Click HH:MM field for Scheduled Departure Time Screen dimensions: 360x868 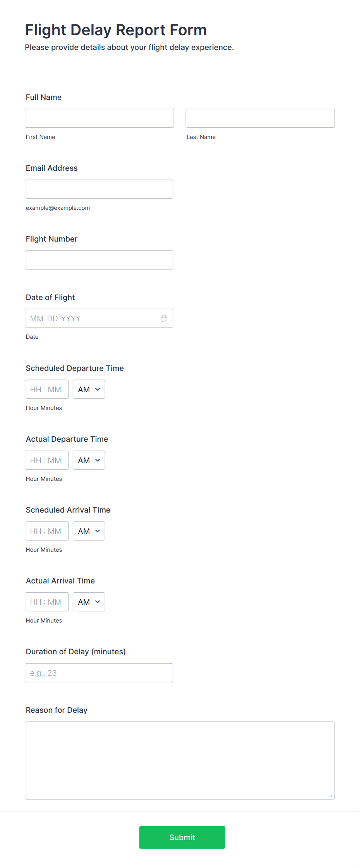tap(47, 389)
